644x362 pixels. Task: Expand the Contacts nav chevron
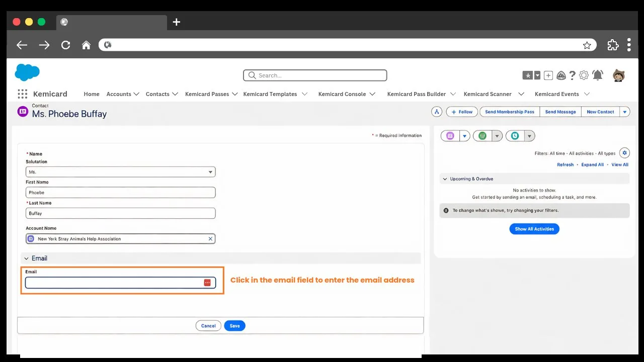(x=175, y=94)
